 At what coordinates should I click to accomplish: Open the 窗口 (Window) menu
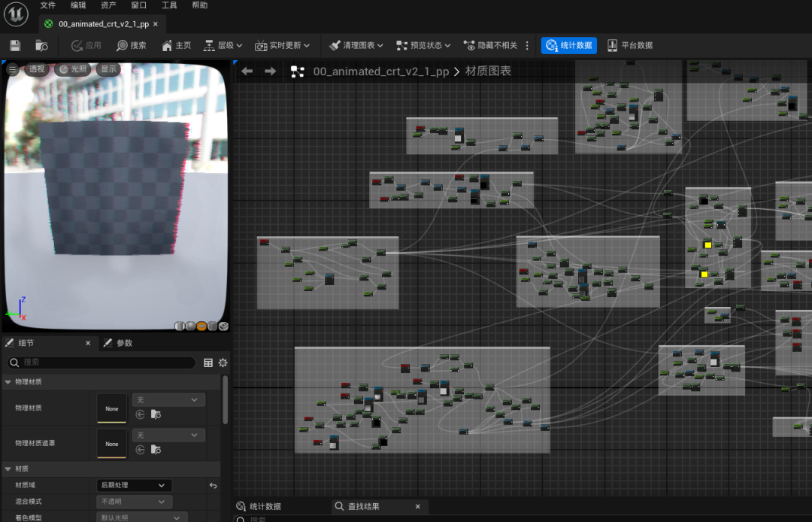(x=139, y=5)
